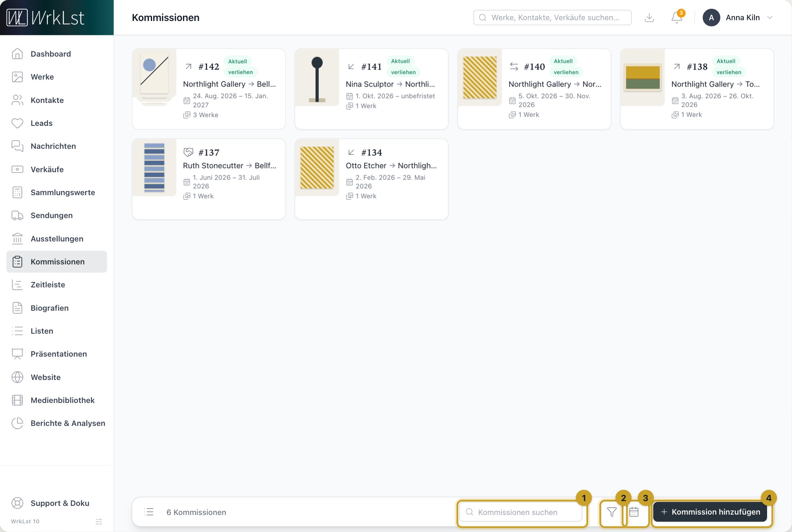Open Kontakte in sidebar
792x532 pixels.
pos(57,100)
